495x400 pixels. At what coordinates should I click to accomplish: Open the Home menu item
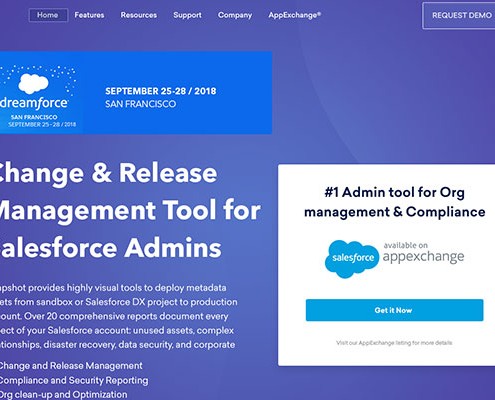coord(48,15)
